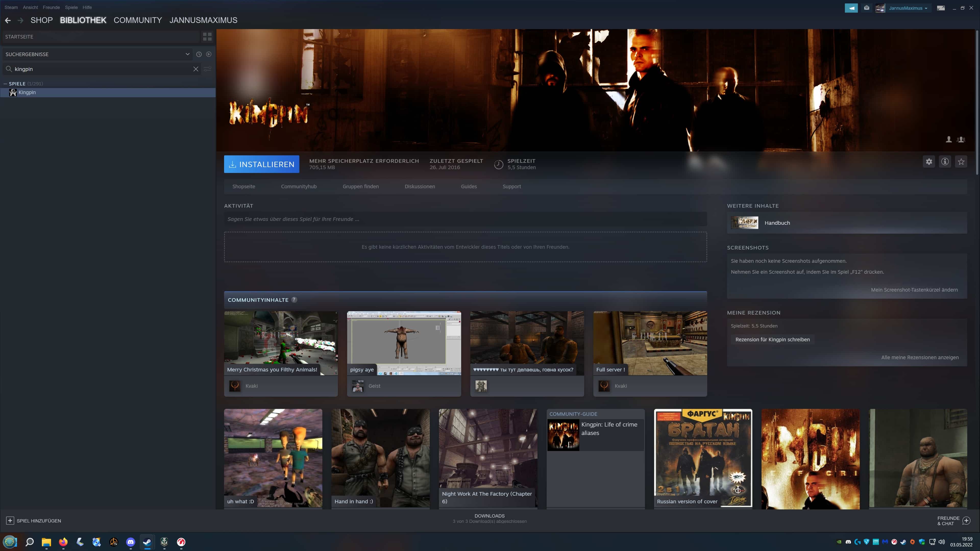Screen dimensions: 980x551
Task: Open Merry Christmas you Filthy Animals screenshot
Action: point(281,343)
